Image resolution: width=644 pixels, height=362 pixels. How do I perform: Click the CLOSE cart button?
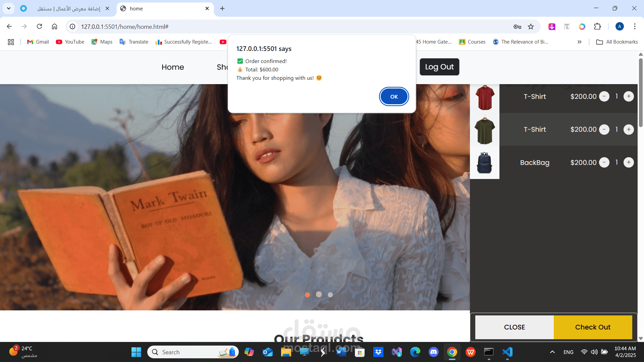point(514,327)
